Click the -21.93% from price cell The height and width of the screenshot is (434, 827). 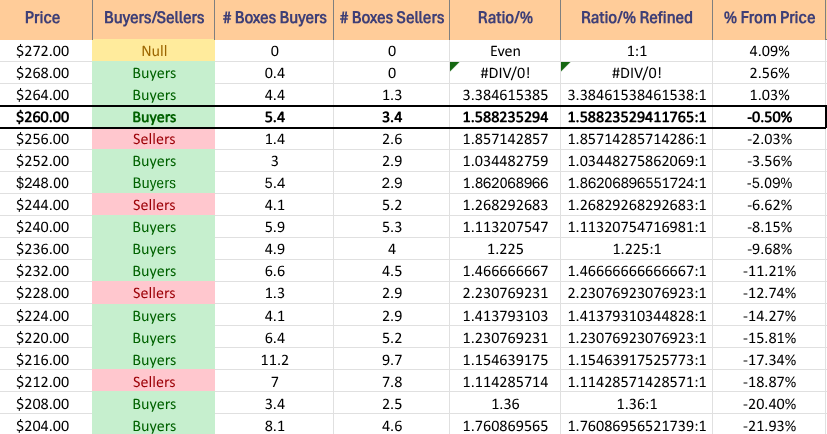point(768,426)
